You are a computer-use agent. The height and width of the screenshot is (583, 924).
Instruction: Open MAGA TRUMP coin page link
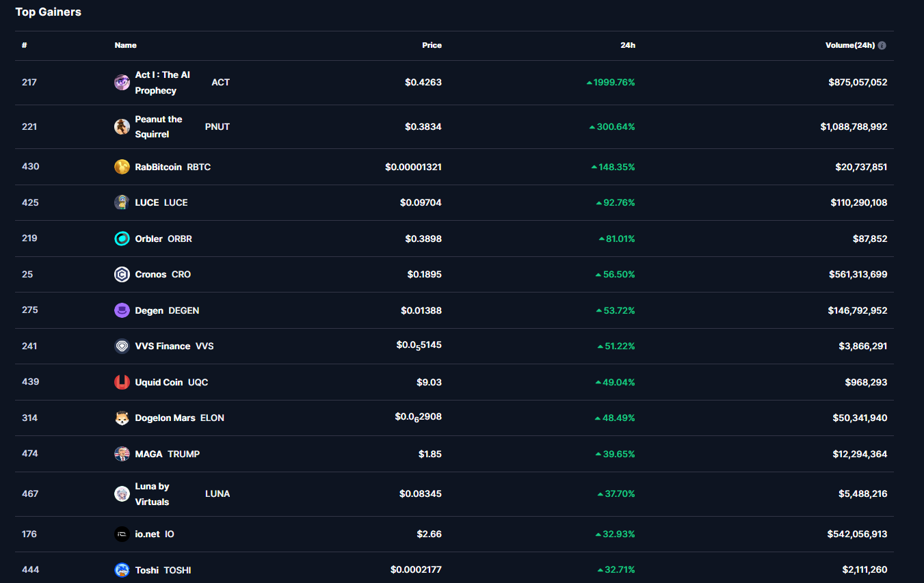pyautogui.click(x=150, y=454)
